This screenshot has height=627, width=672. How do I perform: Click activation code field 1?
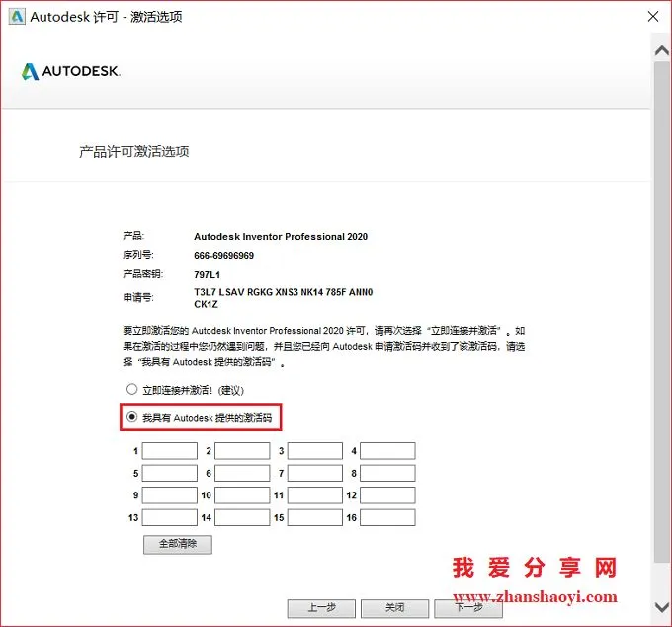[170, 451]
